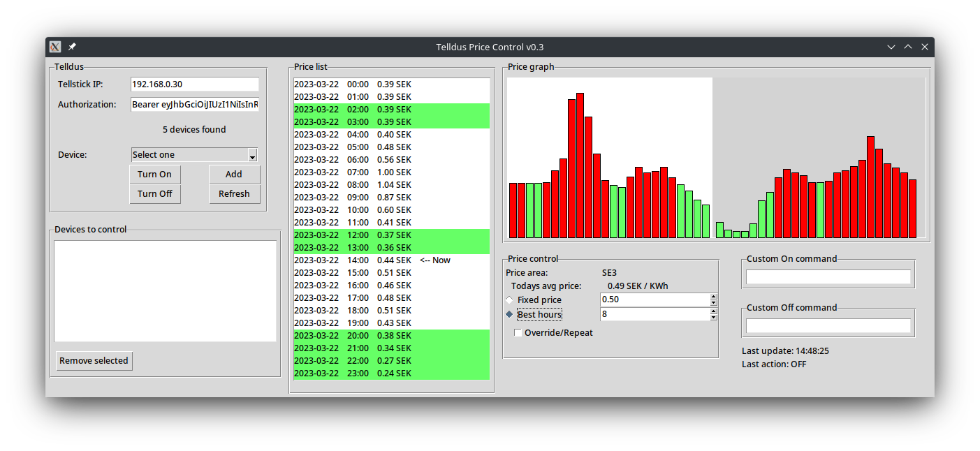Select the Best hours radio button
This screenshot has width=980, height=451.
point(509,314)
